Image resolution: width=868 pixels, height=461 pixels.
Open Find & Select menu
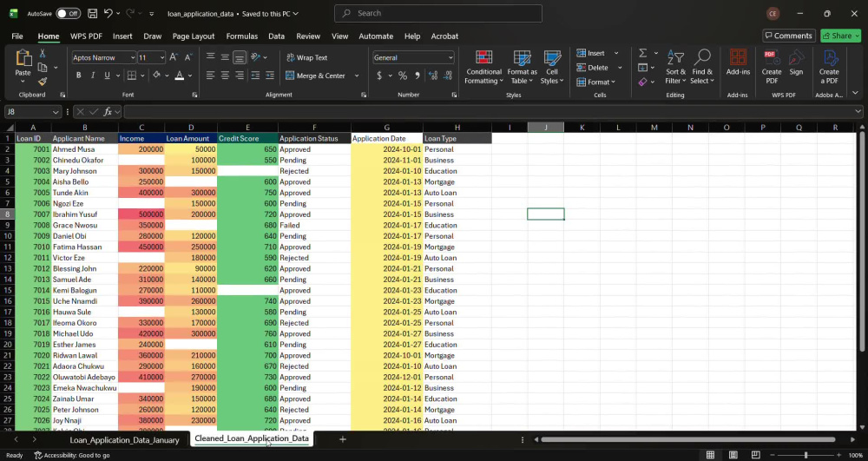702,68
